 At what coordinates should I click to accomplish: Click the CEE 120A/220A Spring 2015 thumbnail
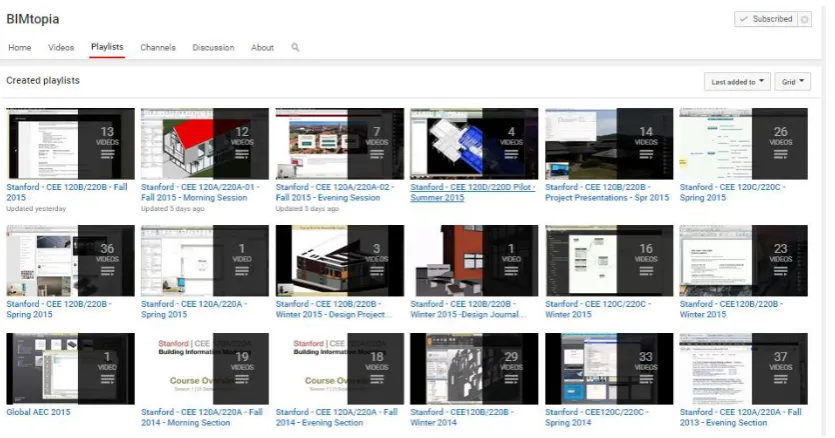coord(205,261)
